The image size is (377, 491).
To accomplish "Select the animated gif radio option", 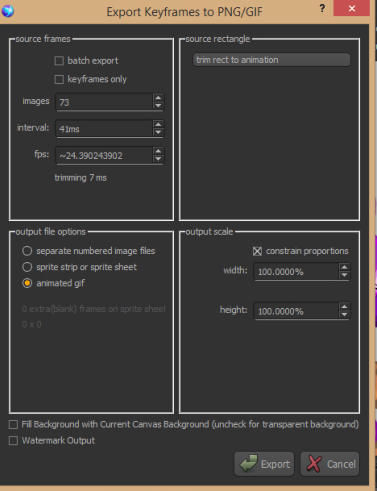I will (x=27, y=283).
